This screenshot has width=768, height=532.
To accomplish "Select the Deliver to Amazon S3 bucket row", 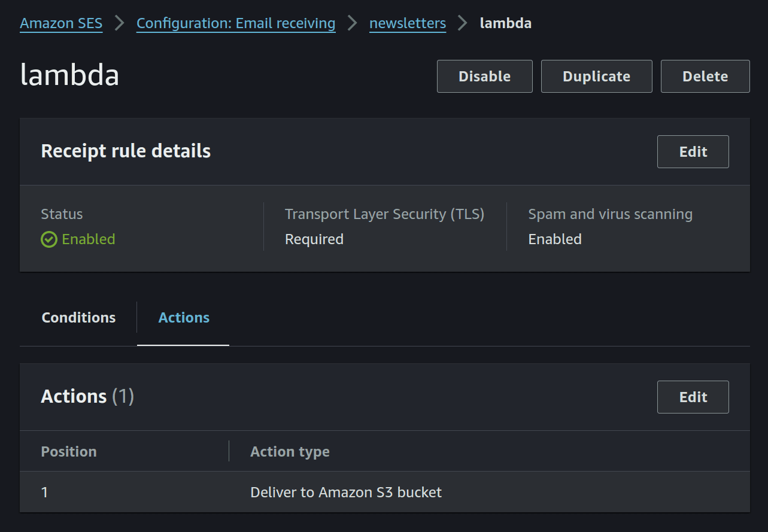I will [346, 493].
